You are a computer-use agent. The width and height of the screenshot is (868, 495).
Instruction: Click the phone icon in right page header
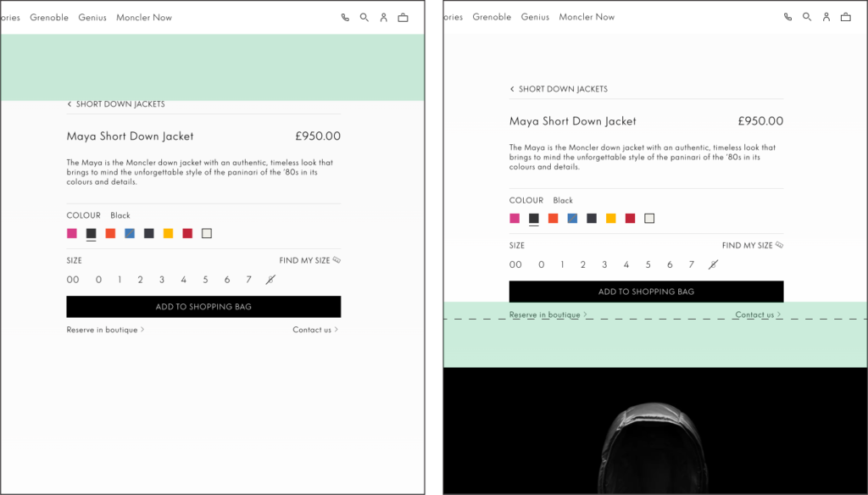coord(787,17)
